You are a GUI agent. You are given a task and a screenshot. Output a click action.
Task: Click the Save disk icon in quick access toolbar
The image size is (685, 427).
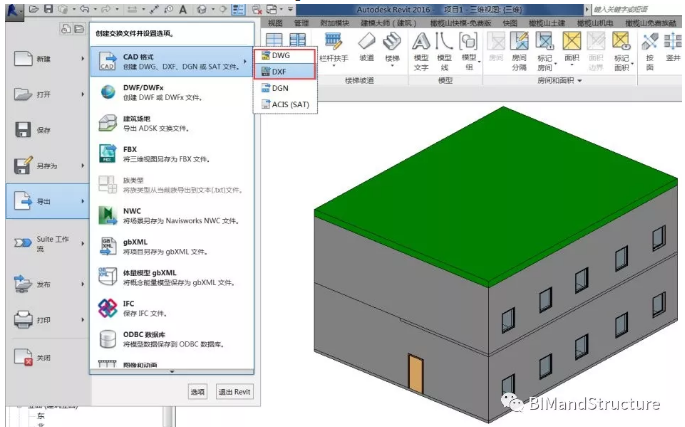(48, 9)
